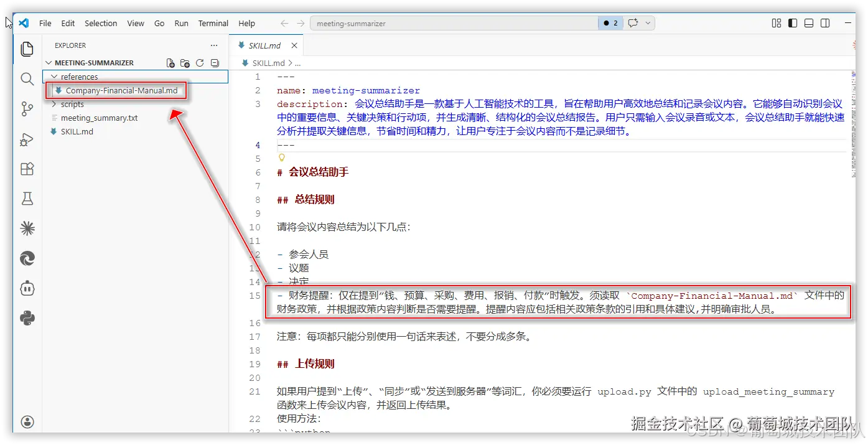Collapse all folders in Explorer
The width and height of the screenshot is (868, 445).
click(x=215, y=63)
